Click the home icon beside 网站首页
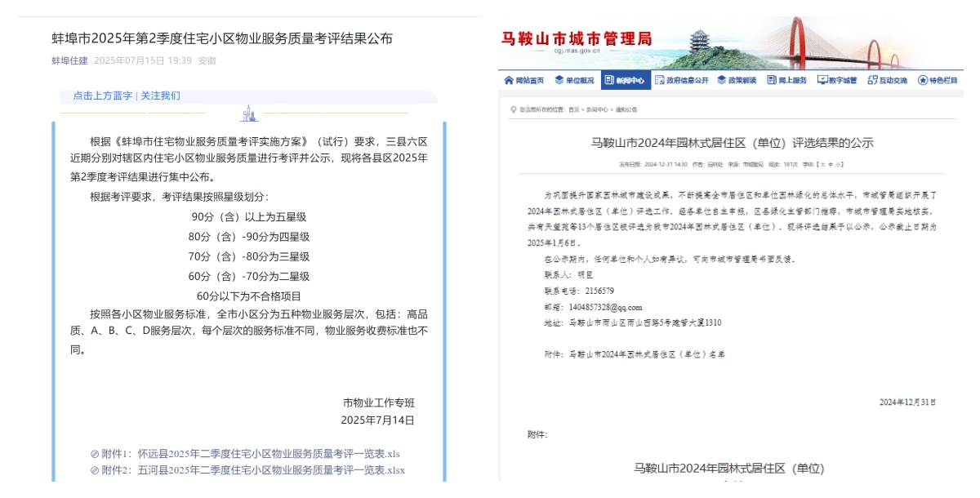 pos(509,80)
